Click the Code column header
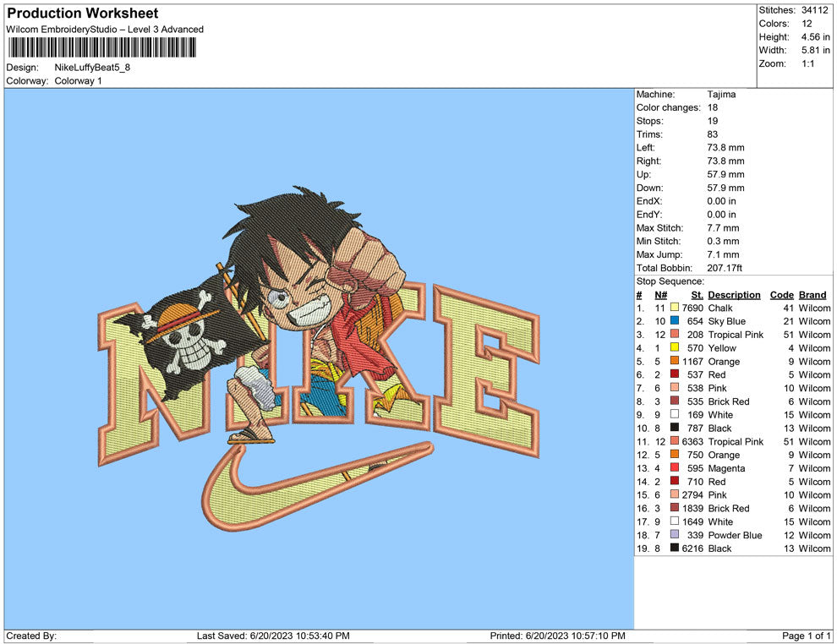Viewport: 837px width, 644px height. pyautogui.click(x=781, y=295)
